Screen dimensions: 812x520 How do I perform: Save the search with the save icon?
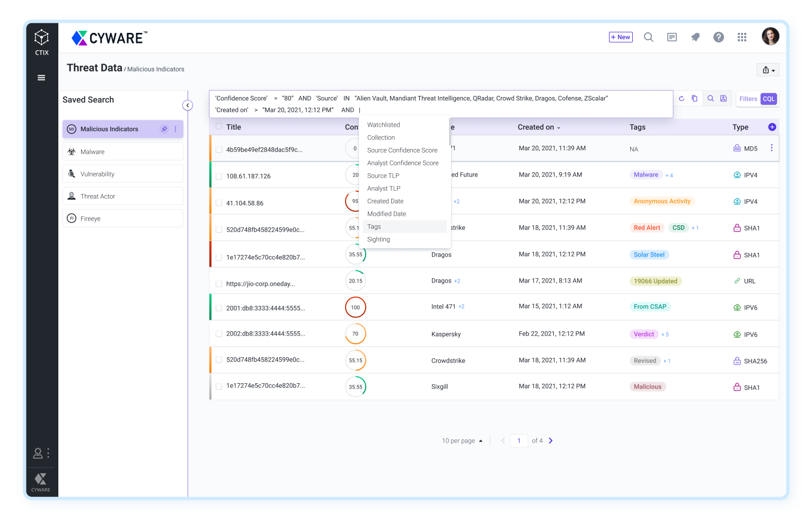[x=723, y=99]
